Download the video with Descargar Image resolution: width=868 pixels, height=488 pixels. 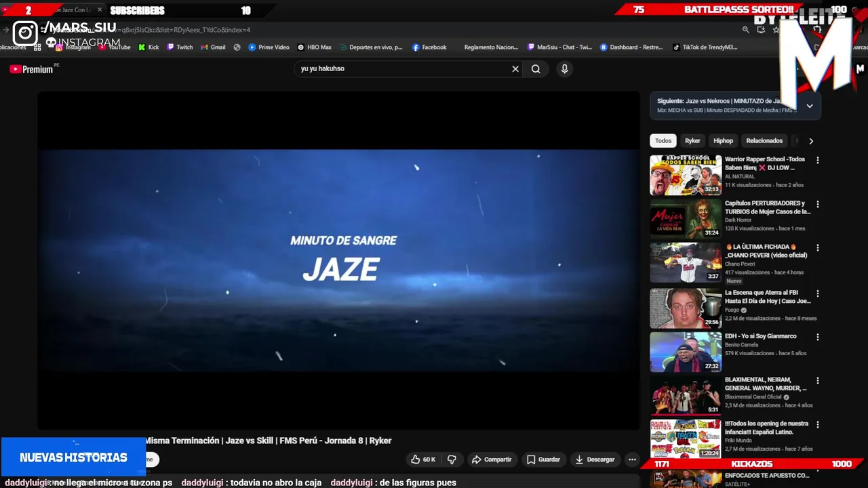point(594,460)
